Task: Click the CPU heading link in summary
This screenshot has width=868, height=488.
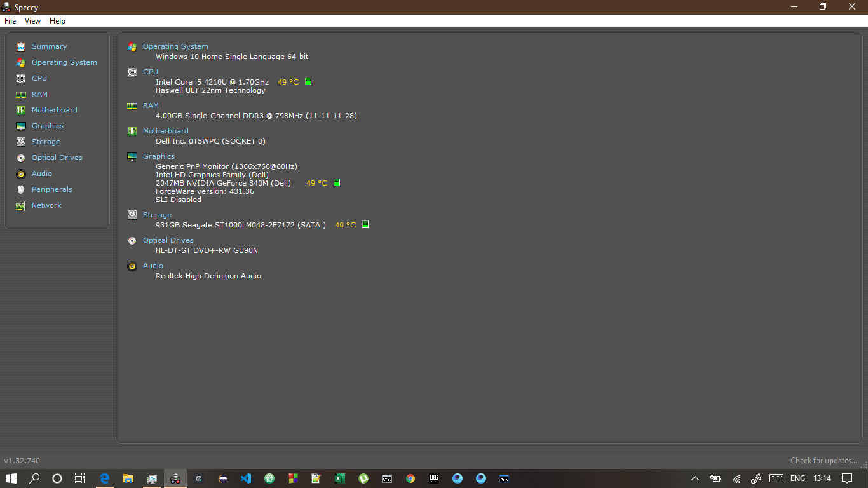Action: pos(151,72)
